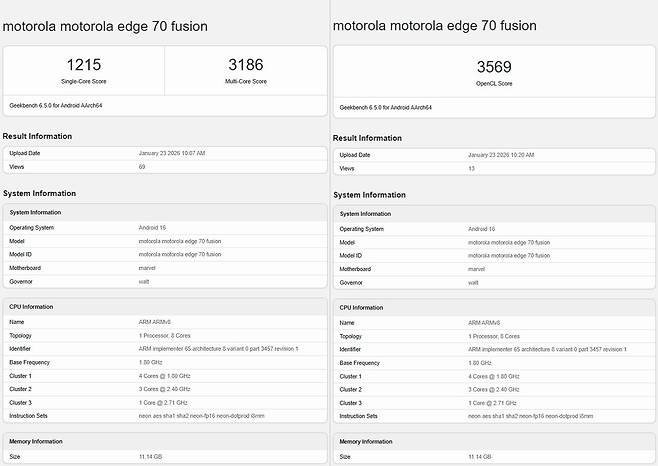Select the marvel motherboard value in the Single-Core result
The width and height of the screenshot is (658, 466).
(147, 268)
